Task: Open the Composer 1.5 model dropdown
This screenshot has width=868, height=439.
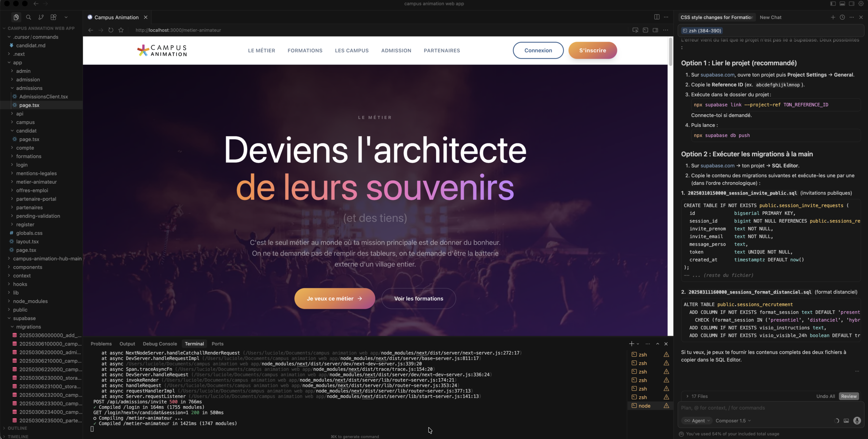Action: tap(733, 421)
